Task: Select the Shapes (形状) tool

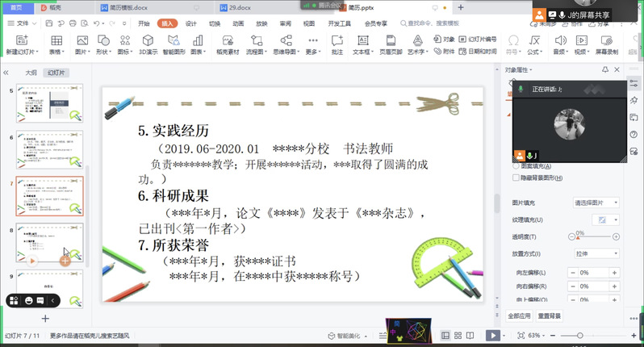Action: pyautogui.click(x=102, y=40)
